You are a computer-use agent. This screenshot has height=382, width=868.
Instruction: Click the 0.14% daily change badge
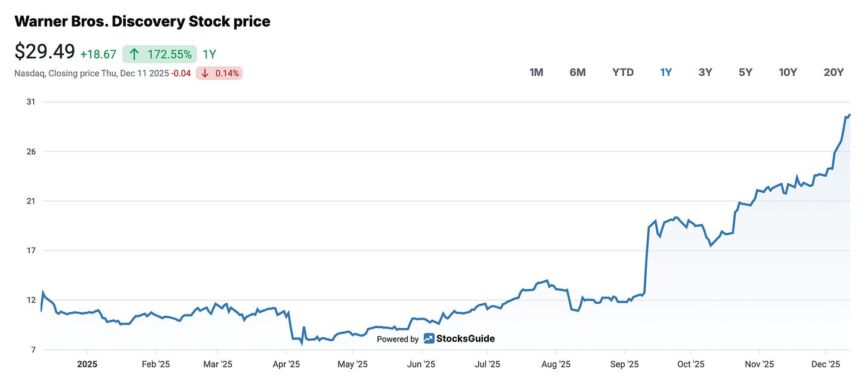(219, 73)
